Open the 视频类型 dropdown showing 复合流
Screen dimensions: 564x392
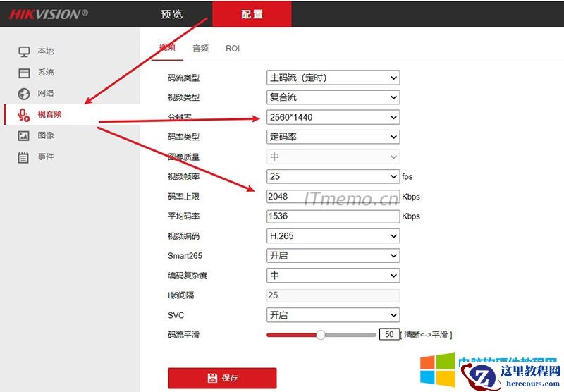333,97
